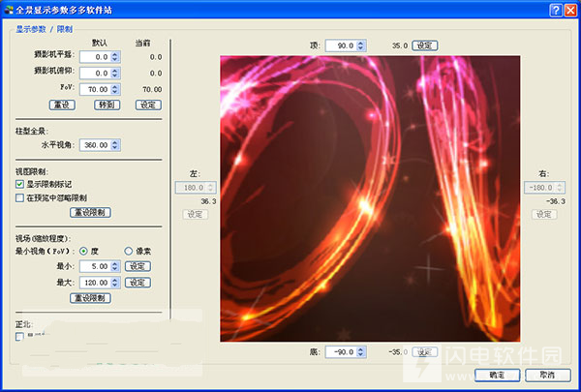Click the 转到 button
The width and height of the screenshot is (581, 392).
coord(107,105)
